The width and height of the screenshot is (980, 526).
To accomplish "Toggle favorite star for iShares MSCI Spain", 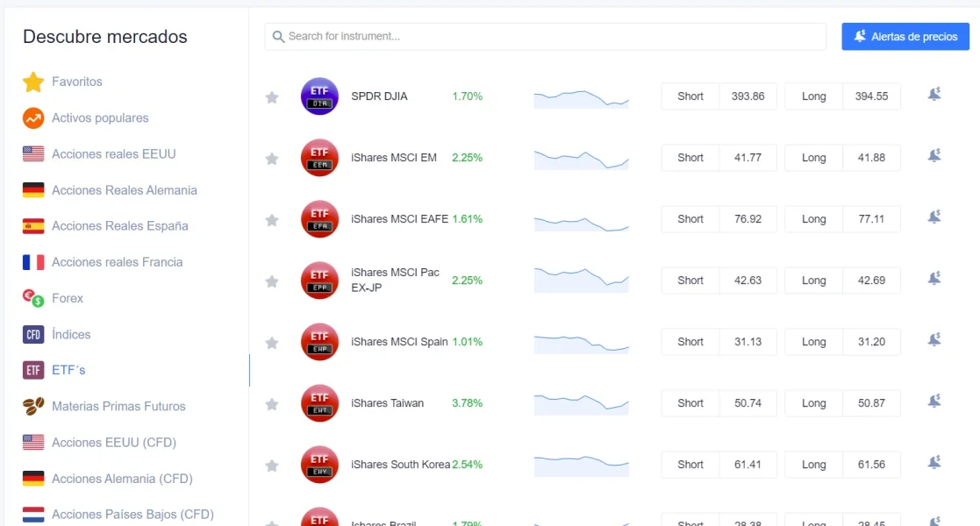I will pyautogui.click(x=272, y=343).
